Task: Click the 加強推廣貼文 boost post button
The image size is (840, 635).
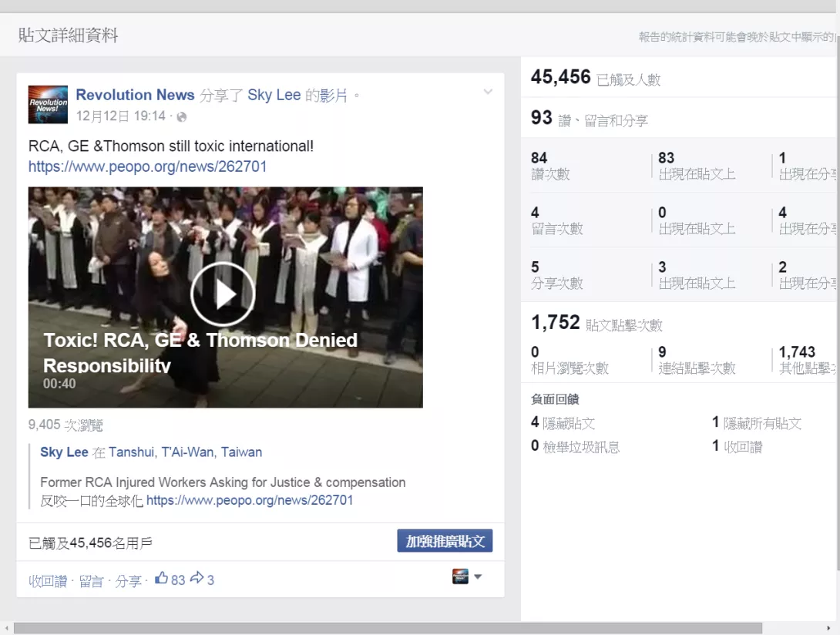Action: click(445, 541)
